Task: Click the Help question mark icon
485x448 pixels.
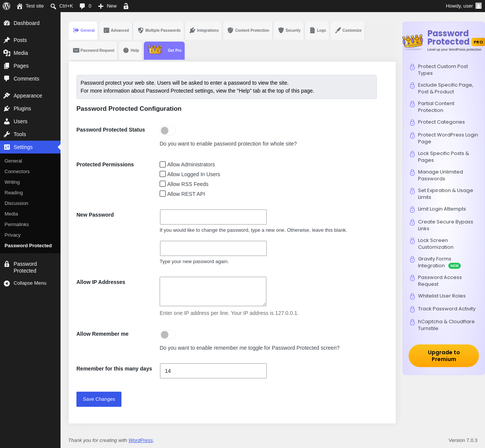Action: point(126,50)
